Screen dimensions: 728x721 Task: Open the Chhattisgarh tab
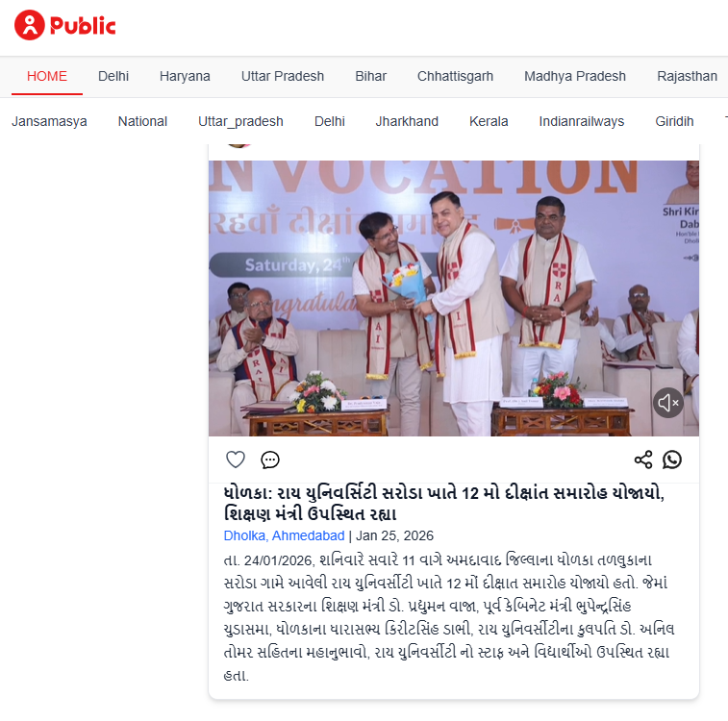tap(455, 76)
